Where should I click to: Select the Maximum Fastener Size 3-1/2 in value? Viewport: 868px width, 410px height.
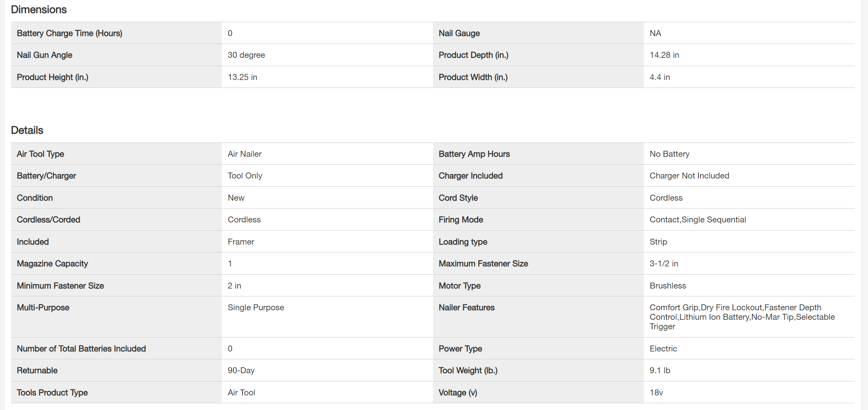664,264
